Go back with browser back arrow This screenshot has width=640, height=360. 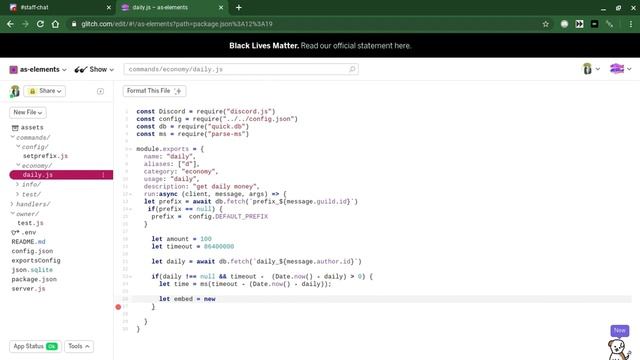tap(10, 24)
